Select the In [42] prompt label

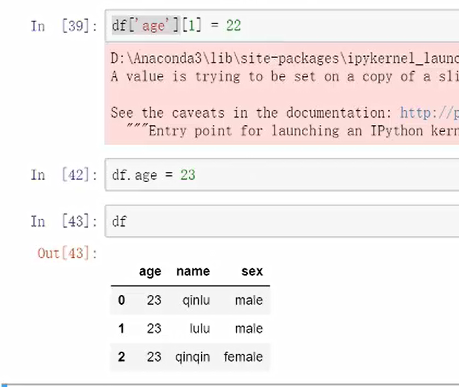64,175
